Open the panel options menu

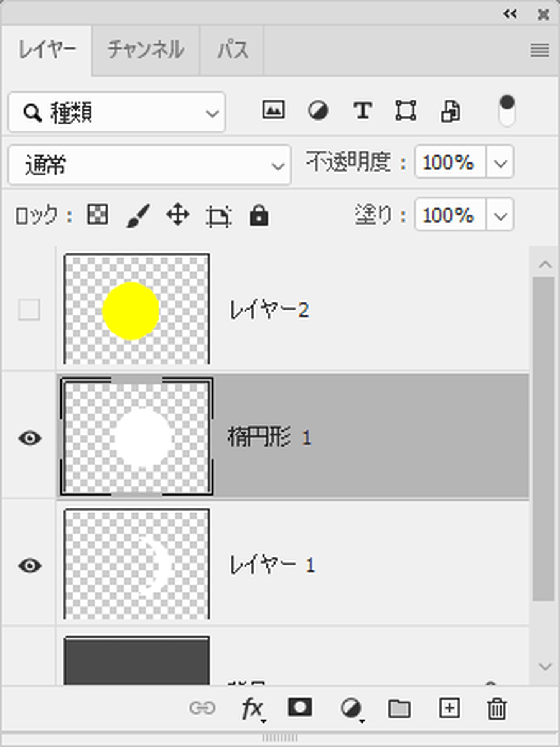point(539,50)
